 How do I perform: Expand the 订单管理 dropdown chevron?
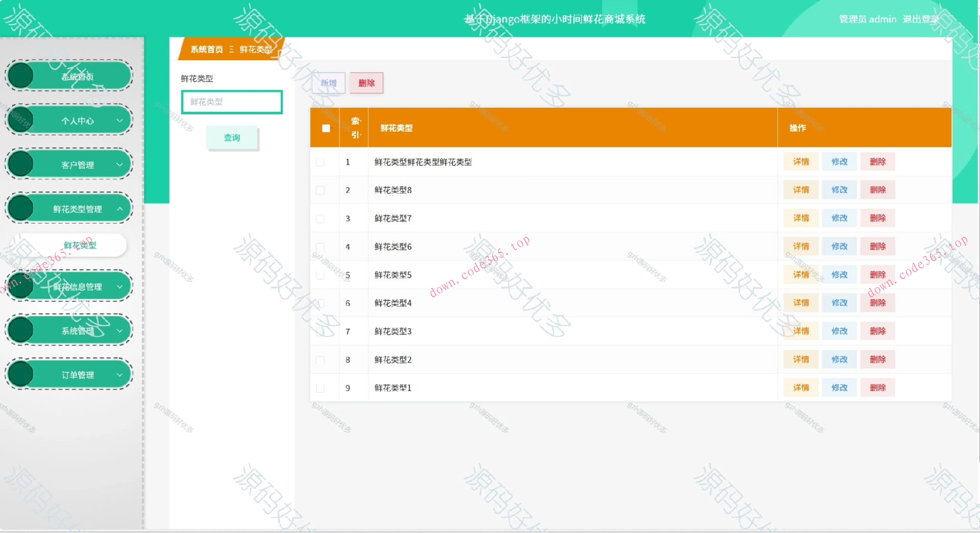[119, 375]
